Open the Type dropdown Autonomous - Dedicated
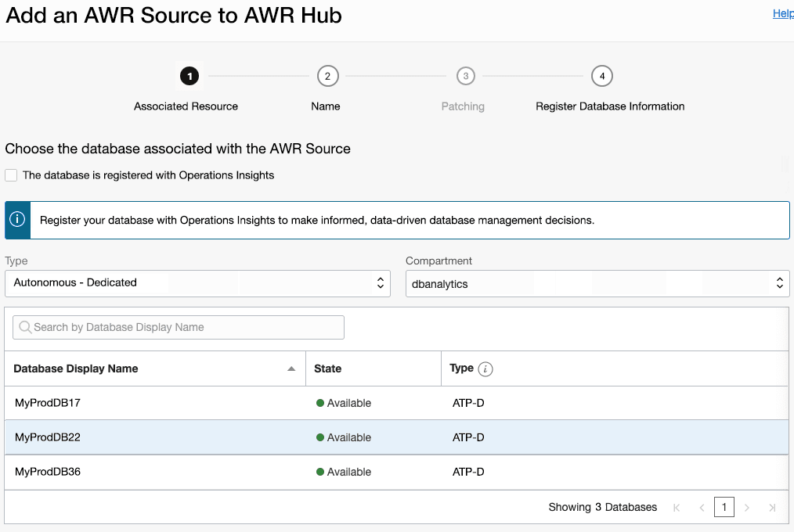This screenshot has width=794, height=532. pos(197,282)
